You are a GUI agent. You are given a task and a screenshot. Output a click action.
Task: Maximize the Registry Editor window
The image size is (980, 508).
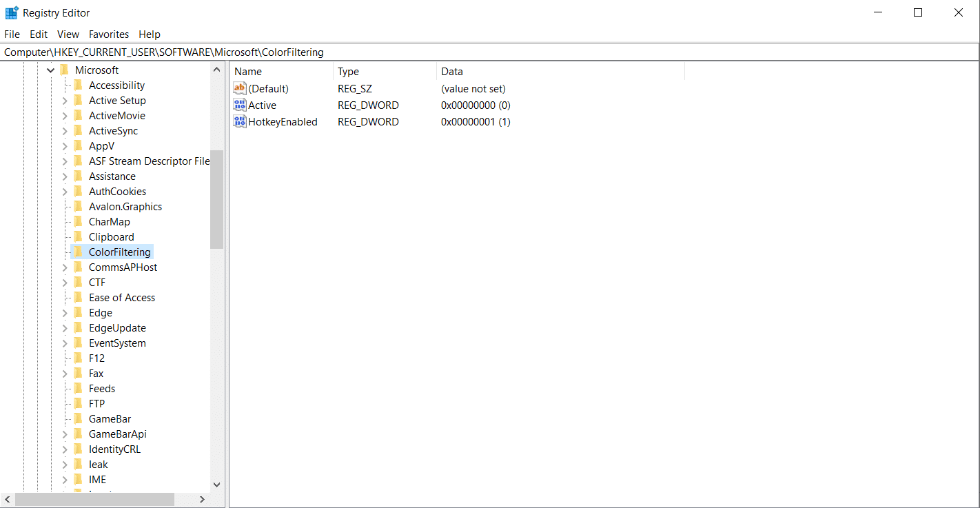[918, 12]
